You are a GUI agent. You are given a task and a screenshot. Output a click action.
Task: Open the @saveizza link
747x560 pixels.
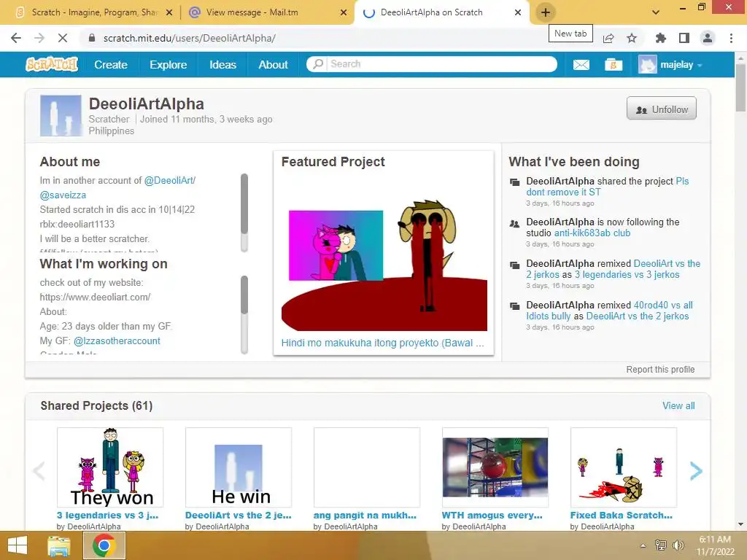pos(63,195)
